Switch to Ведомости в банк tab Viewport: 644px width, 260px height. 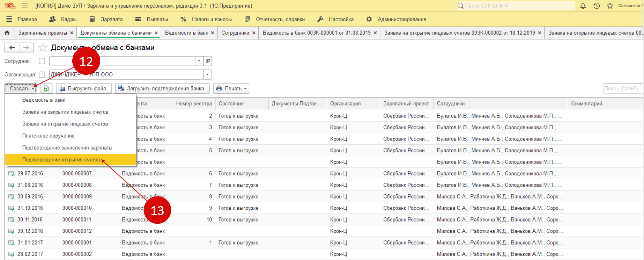pos(186,33)
